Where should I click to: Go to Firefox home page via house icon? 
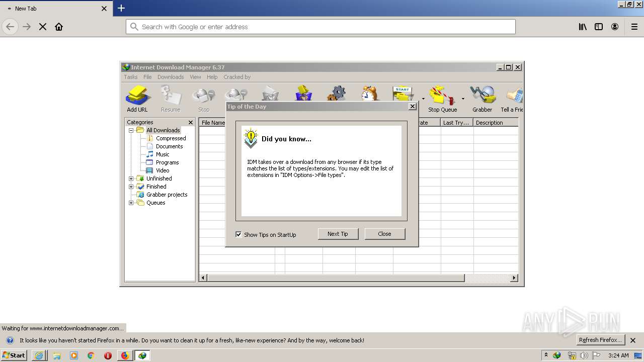point(59,27)
